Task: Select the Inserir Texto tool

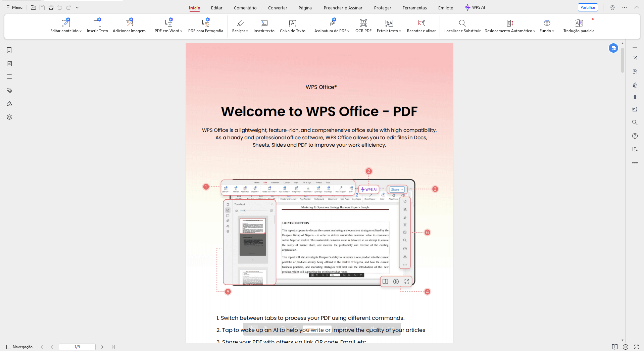Action: (x=97, y=26)
